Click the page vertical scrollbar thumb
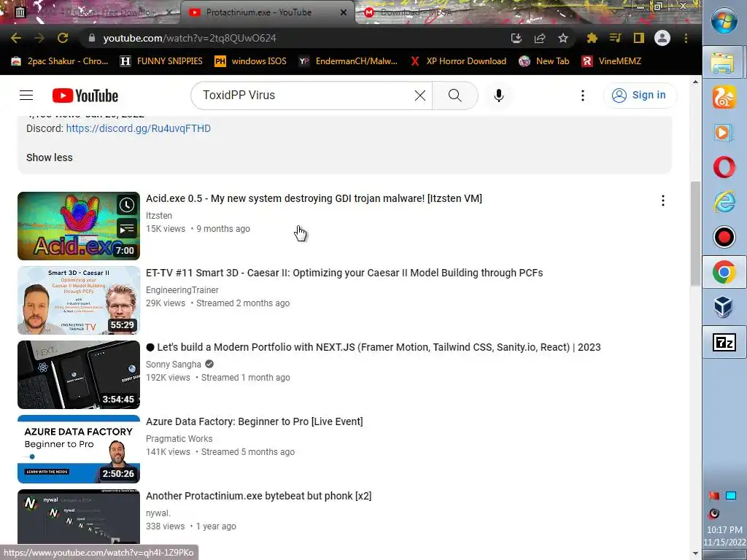 click(695, 234)
